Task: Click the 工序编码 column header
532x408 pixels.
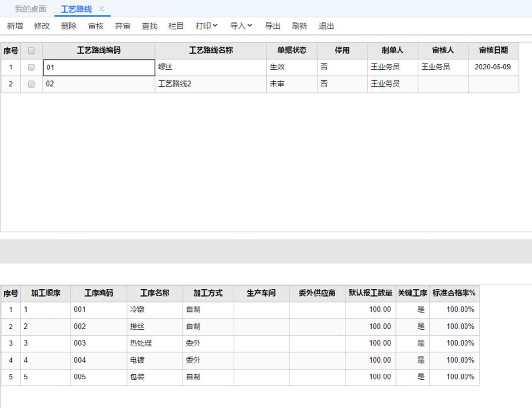Action: (x=99, y=293)
